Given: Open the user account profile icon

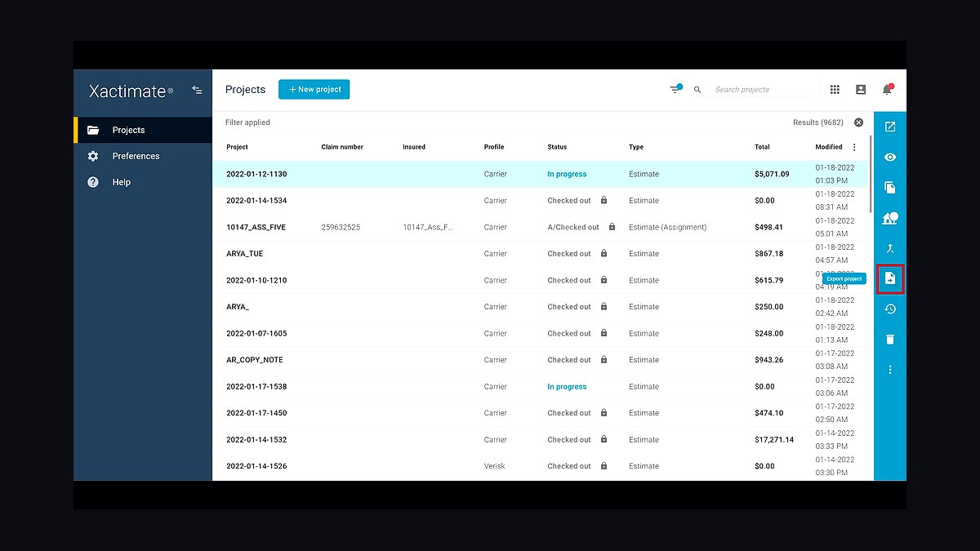Looking at the screenshot, I should [x=861, y=90].
